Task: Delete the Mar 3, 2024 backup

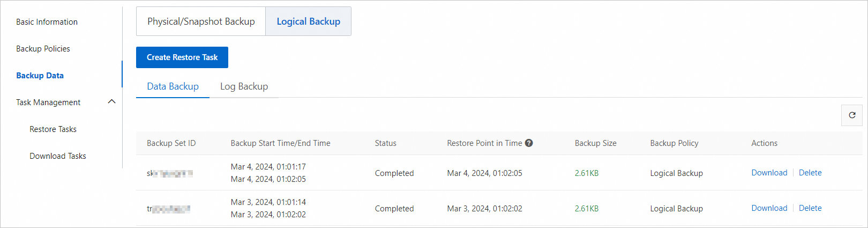Action: pyautogui.click(x=810, y=208)
